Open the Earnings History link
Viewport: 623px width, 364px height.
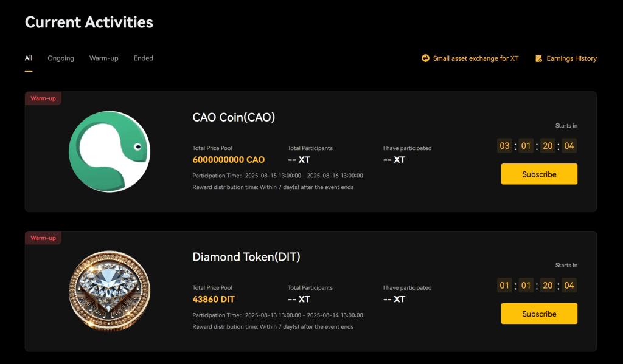(571, 58)
